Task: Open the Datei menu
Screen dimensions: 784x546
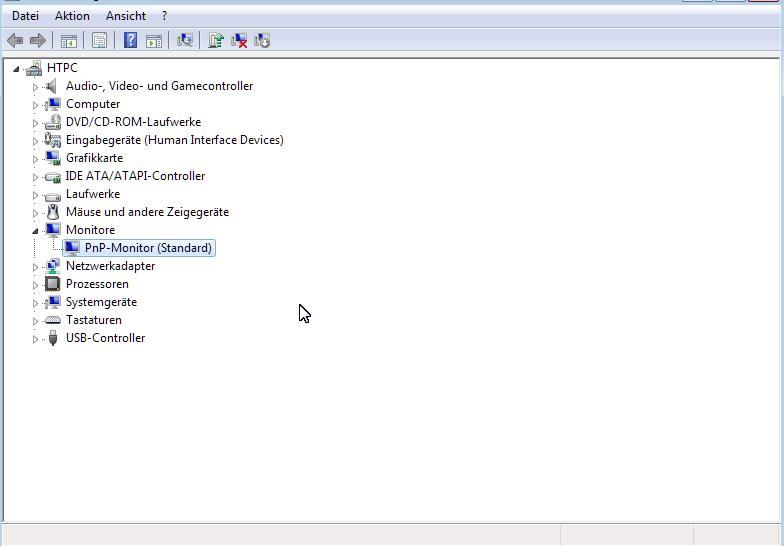Action: (x=25, y=16)
